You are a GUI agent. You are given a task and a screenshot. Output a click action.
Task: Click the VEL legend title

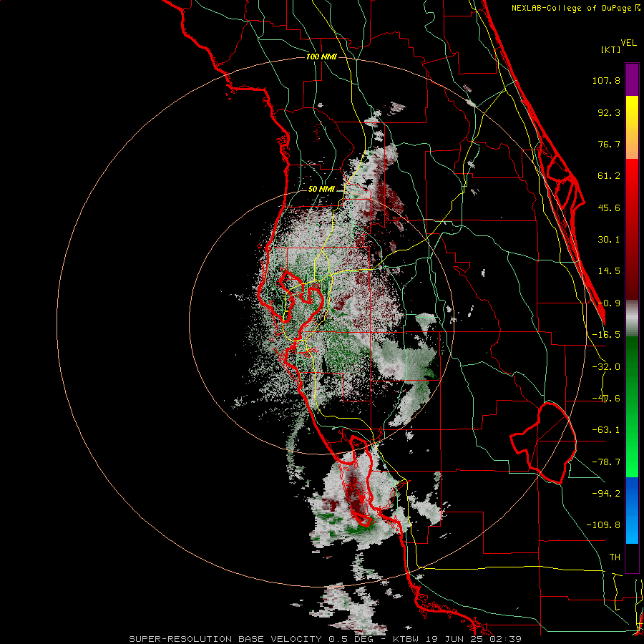(629, 43)
